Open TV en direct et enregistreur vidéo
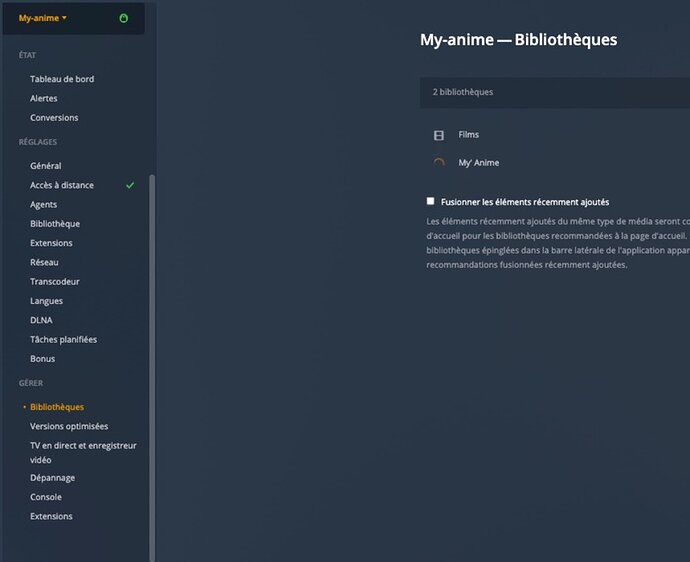 click(x=83, y=445)
